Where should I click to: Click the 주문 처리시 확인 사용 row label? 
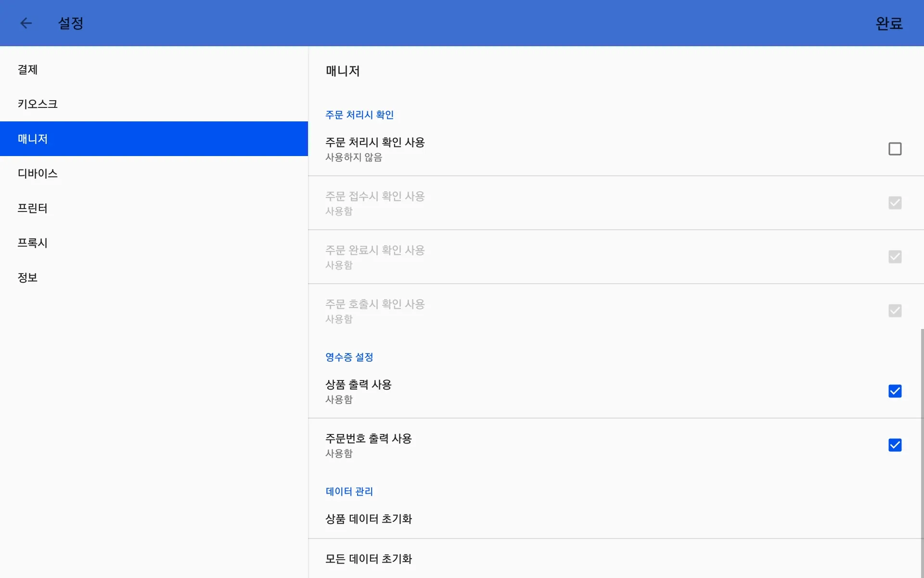click(x=375, y=143)
